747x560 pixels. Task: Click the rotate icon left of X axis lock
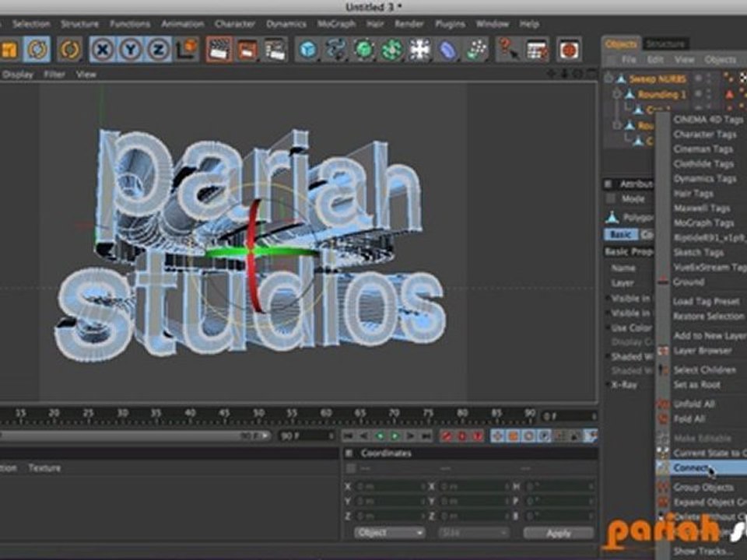click(x=69, y=50)
